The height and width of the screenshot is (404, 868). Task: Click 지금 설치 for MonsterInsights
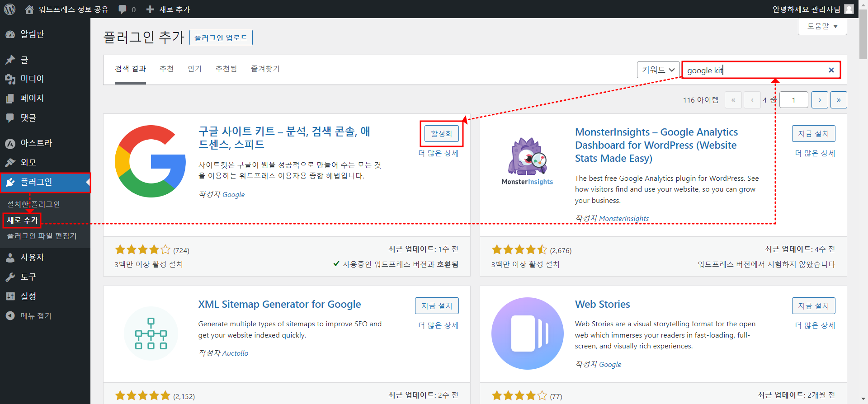click(x=813, y=134)
